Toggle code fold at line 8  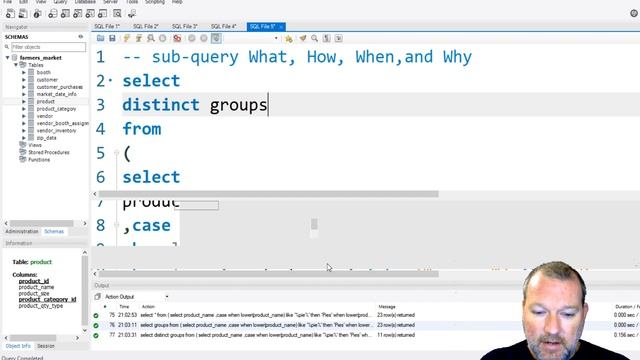pos(116,224)
